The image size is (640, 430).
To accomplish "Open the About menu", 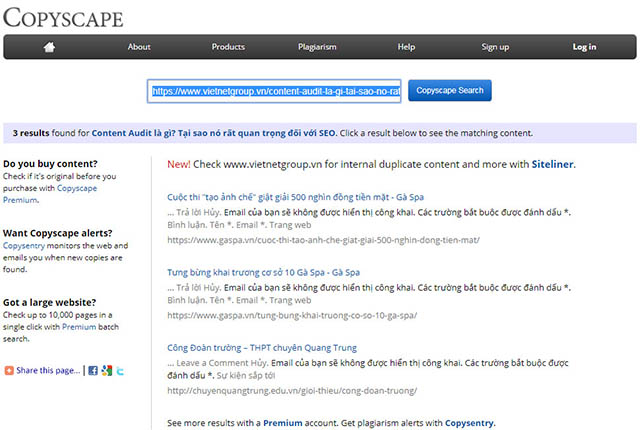I will tap(139, 47).
